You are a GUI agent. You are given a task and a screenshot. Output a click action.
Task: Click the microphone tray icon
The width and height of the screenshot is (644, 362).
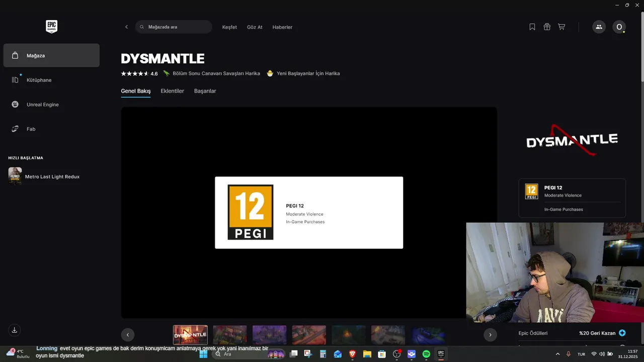(x=569, y=354)
